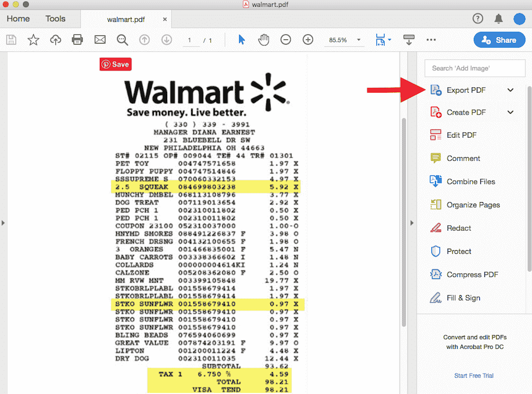The height and width of the screenshot is (394, 532).
Task: Click the Start Free Trial link
Action: coord(474,375)
